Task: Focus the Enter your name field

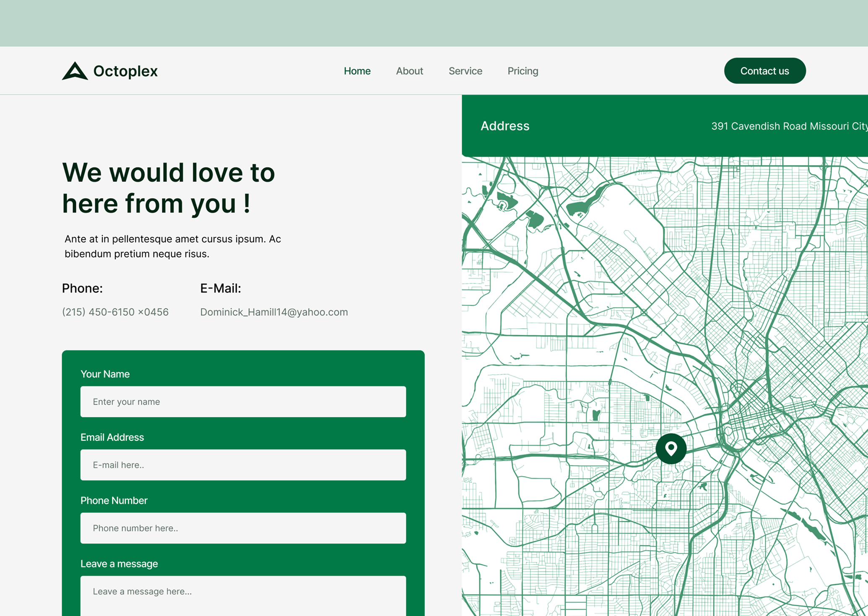Action: (x=243, y=401)
